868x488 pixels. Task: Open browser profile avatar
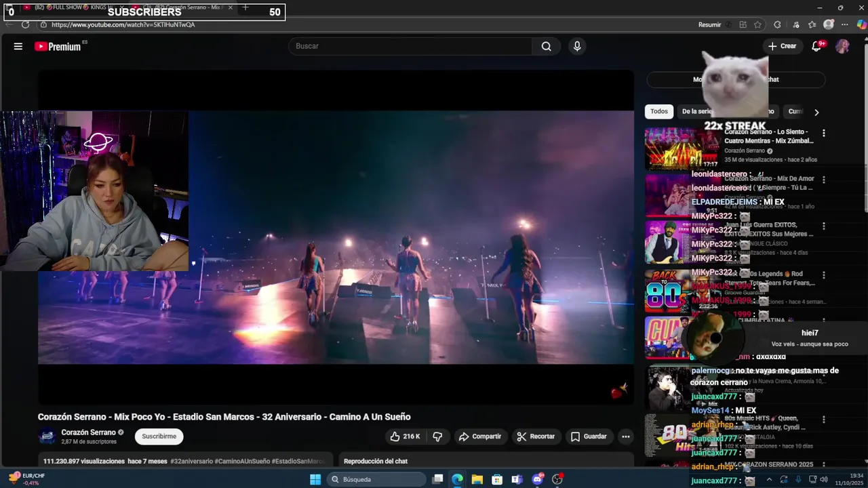point(829,24)
